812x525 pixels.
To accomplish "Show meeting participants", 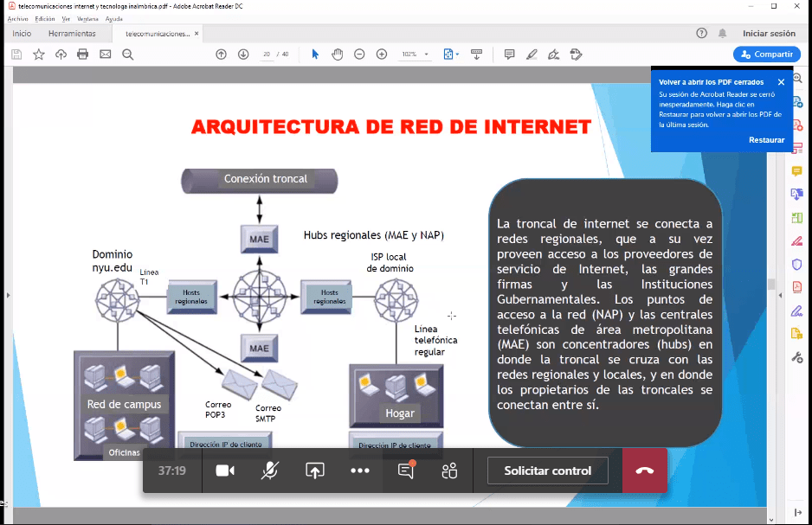I will [x=449, y=471].
